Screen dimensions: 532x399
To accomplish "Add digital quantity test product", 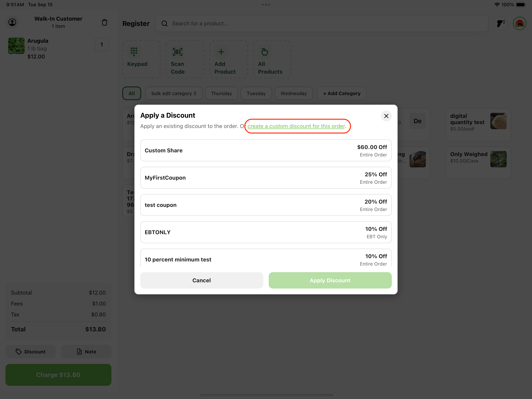I will tap(478, 125).
